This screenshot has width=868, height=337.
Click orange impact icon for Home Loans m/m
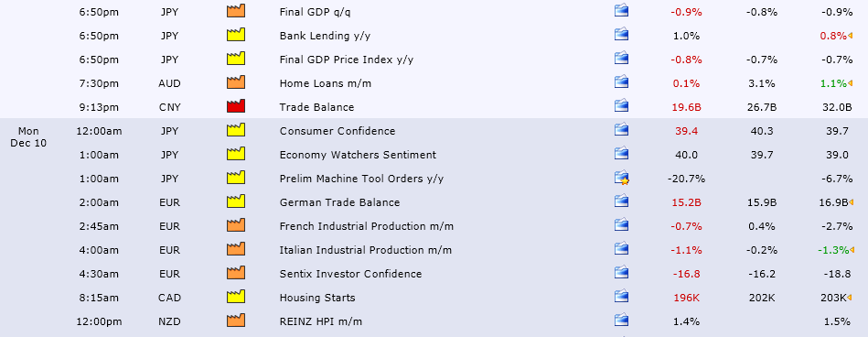point(236,82)
